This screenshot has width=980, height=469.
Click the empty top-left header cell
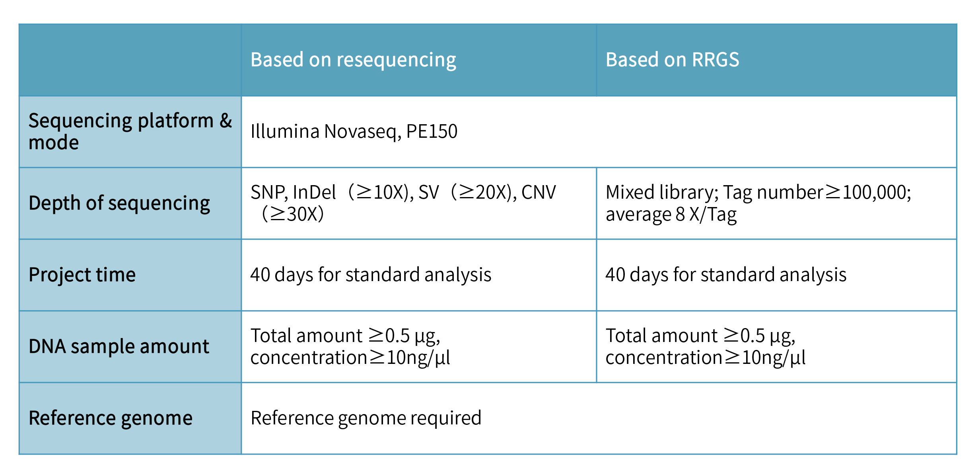click(x=130, y=60)
